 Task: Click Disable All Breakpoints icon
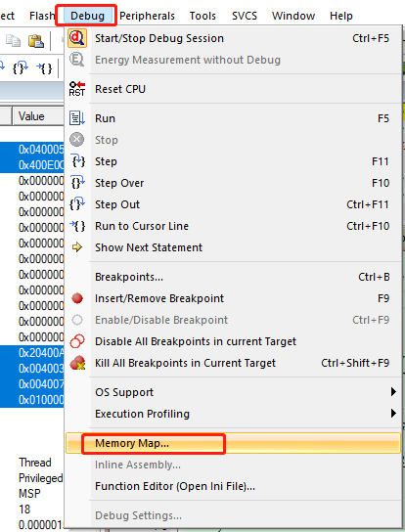[77, 341]
